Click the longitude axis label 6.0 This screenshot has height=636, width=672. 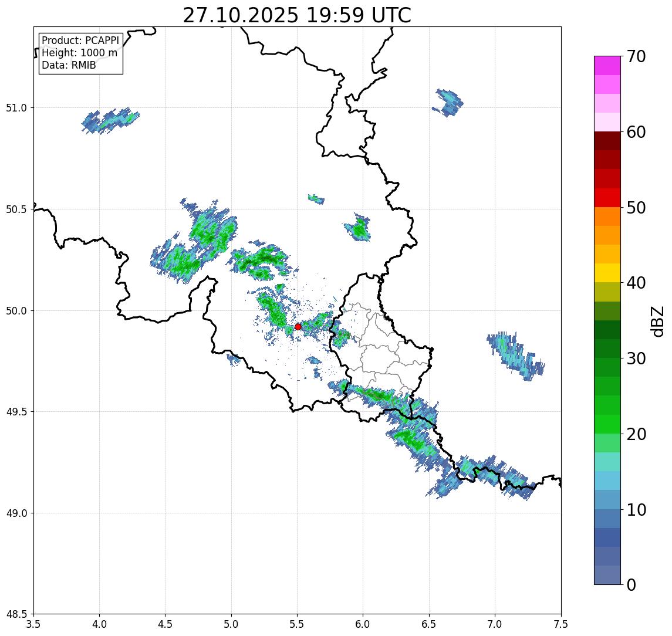pyautogui.click(x=363, y=624)
